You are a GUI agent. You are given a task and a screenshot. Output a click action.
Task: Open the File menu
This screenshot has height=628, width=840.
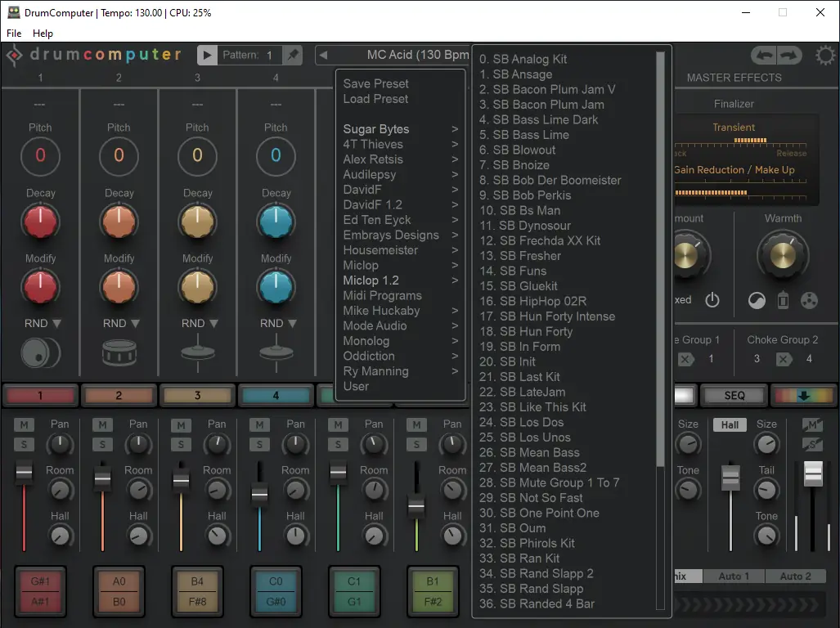pos(14,34)
